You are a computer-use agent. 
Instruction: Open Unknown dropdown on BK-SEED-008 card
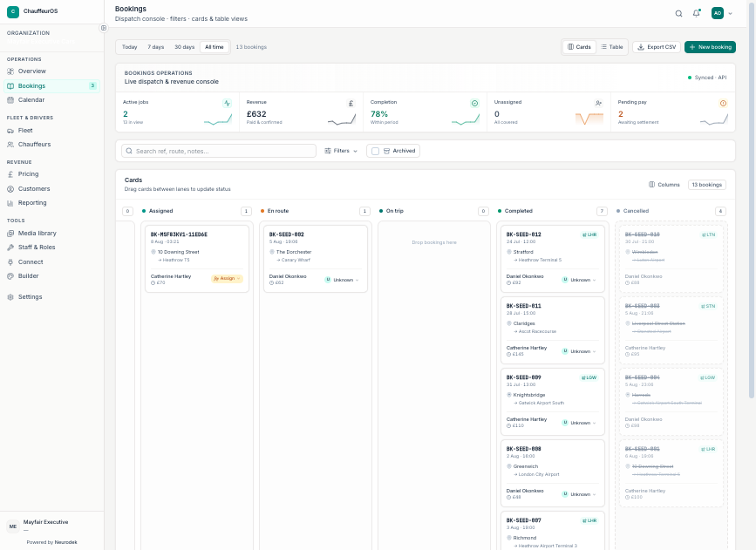[579, 494]
